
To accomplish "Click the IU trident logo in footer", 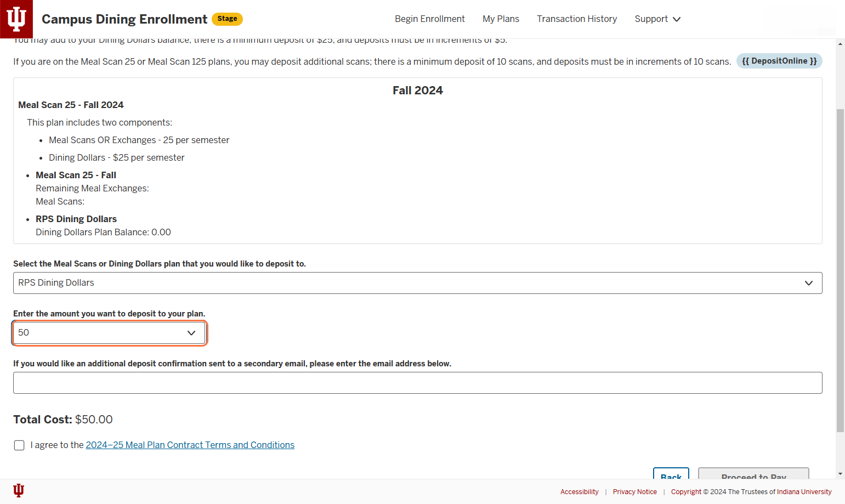I will [x=19, y=490].
